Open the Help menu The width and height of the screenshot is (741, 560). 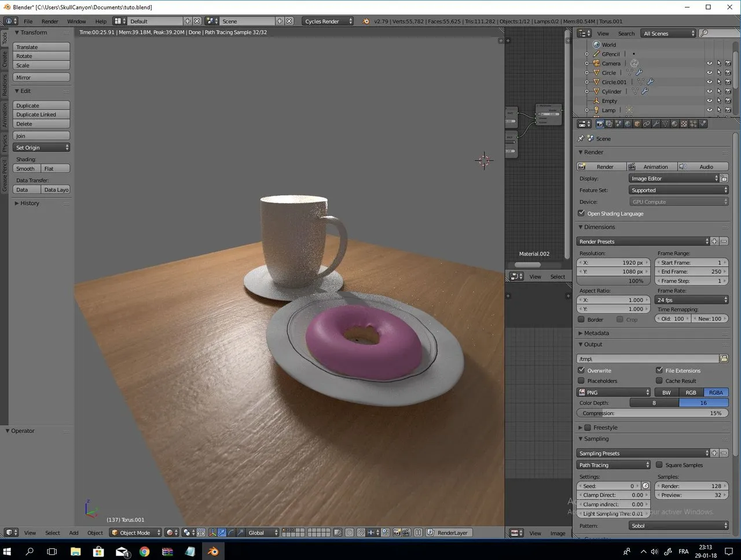click(x=101, y=21)
